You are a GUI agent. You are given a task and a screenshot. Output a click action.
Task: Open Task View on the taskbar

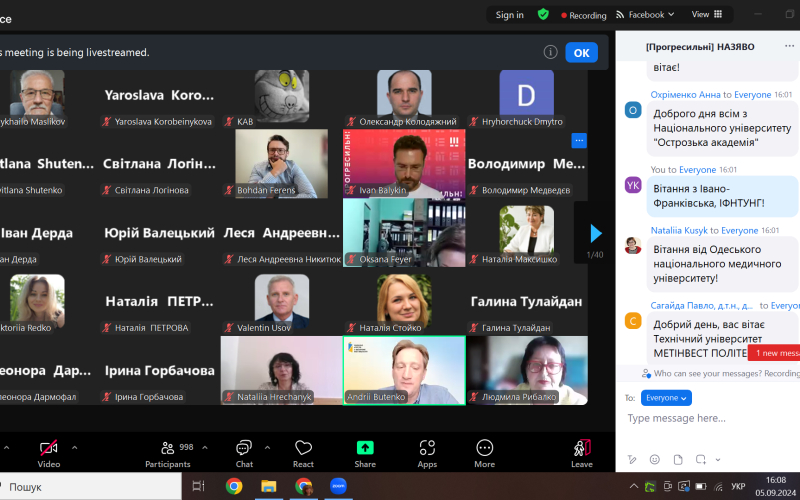point(198,486)
